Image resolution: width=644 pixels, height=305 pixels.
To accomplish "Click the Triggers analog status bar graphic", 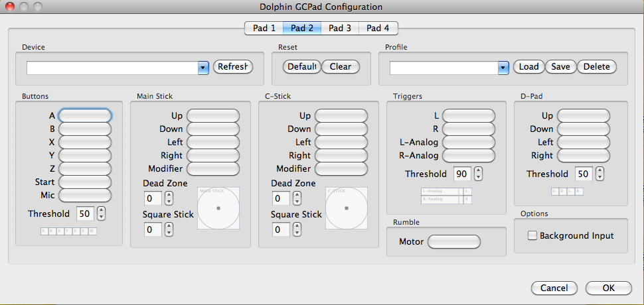I will click(446, 195).
